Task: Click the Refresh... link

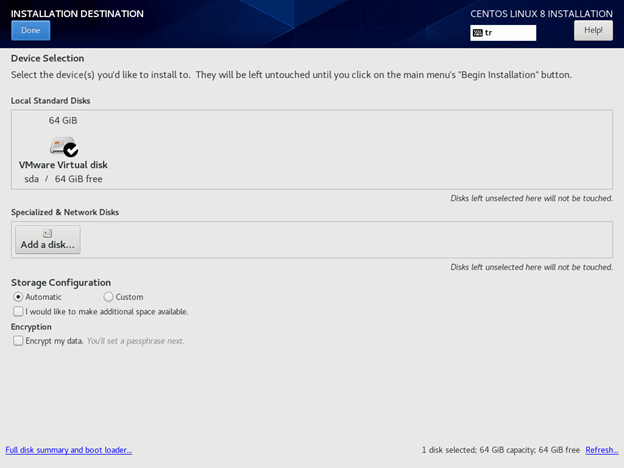Action: pyautogui.click(x=602, y=450)
